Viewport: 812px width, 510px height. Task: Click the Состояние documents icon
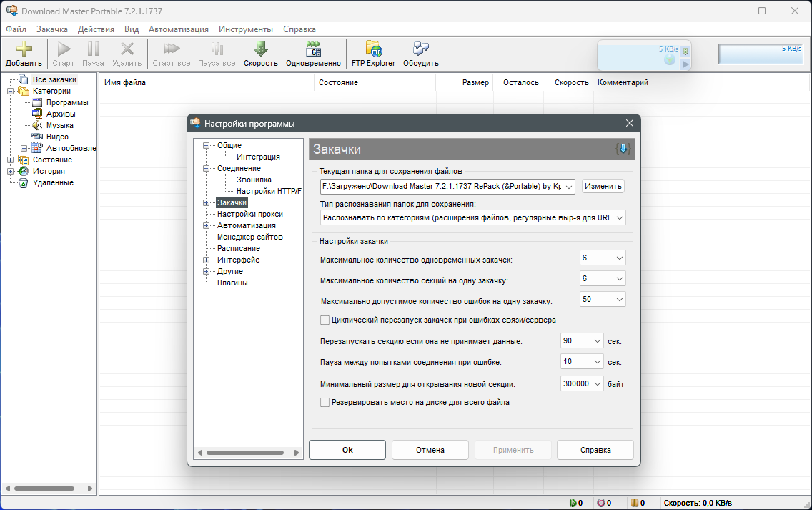pos(24,160)
